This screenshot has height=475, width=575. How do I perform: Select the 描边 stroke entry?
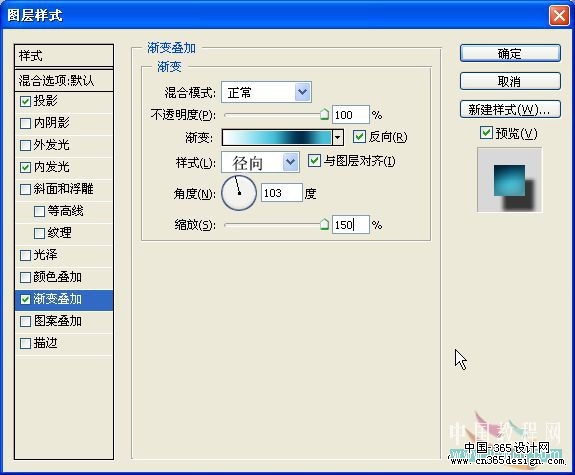point(64,343)
